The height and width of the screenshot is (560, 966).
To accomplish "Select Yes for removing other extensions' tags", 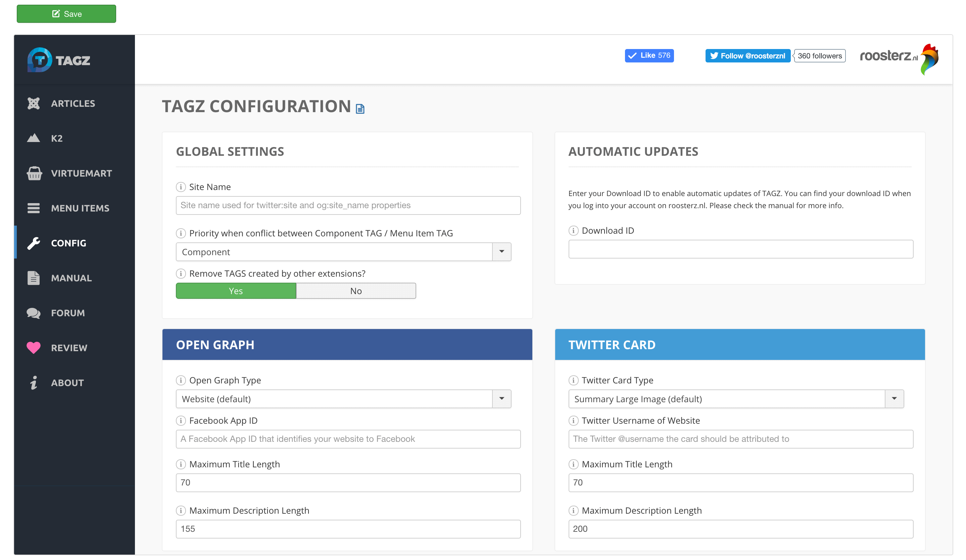I will tap(236, 291).
